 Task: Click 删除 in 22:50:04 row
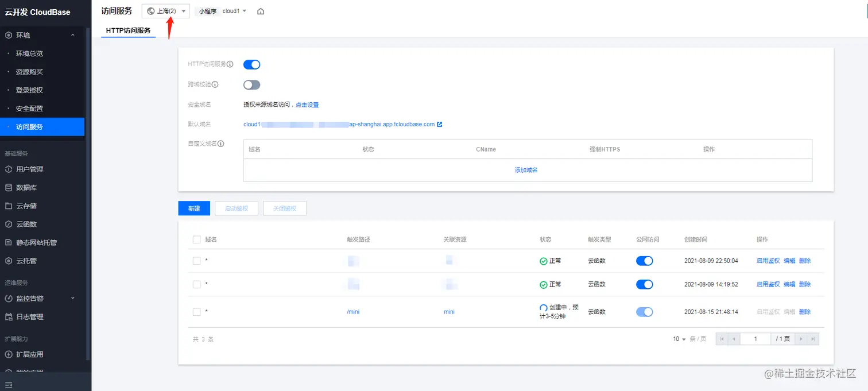point(805,261)
